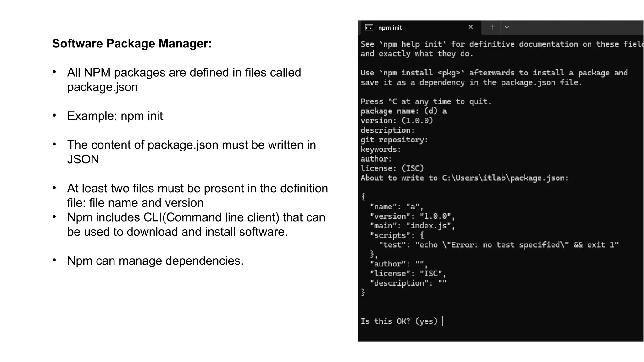Viewport: 644px width, 362px height.
Task: Close the npm init tab
Action: 470,27
